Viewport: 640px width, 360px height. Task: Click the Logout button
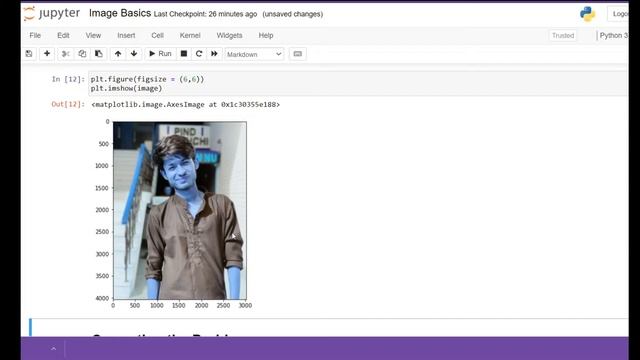click(618, 14)
